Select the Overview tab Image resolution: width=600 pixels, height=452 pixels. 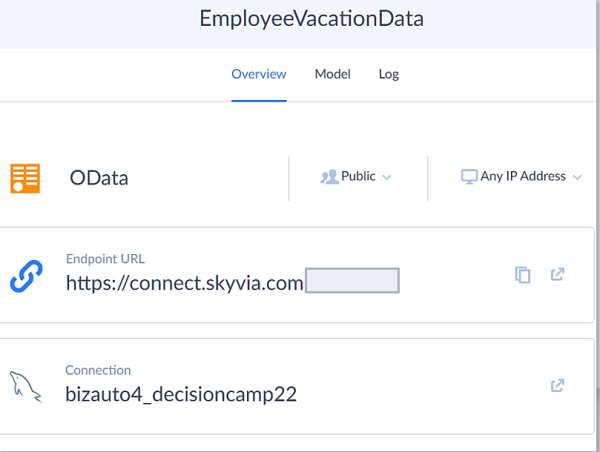click(x=259, y=74)
